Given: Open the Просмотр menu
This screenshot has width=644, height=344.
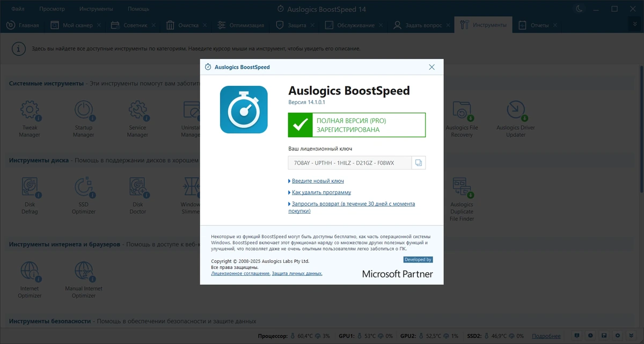Looking at the screenshot, I should 52,9.
